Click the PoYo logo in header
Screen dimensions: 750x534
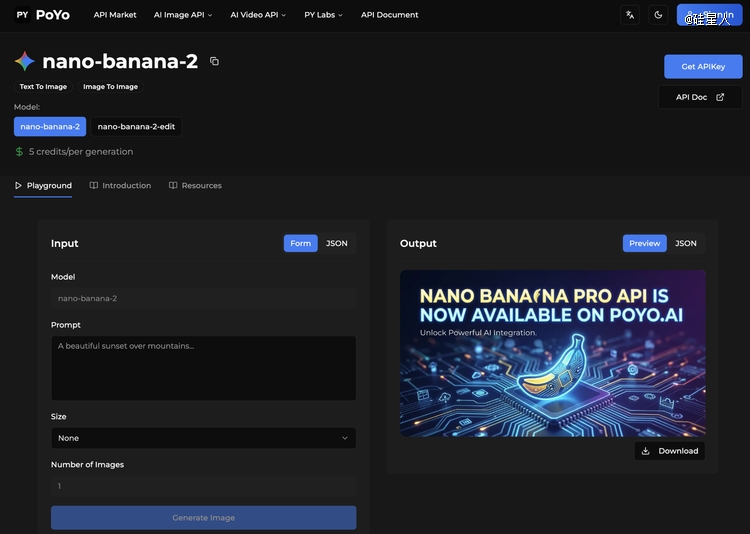pos(43,15)
